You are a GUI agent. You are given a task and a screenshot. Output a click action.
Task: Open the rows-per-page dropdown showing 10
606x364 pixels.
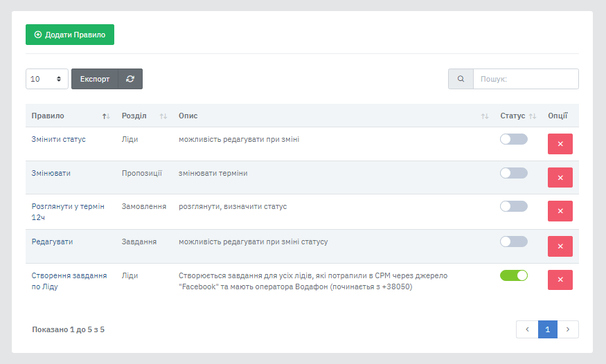coord(47,79)
